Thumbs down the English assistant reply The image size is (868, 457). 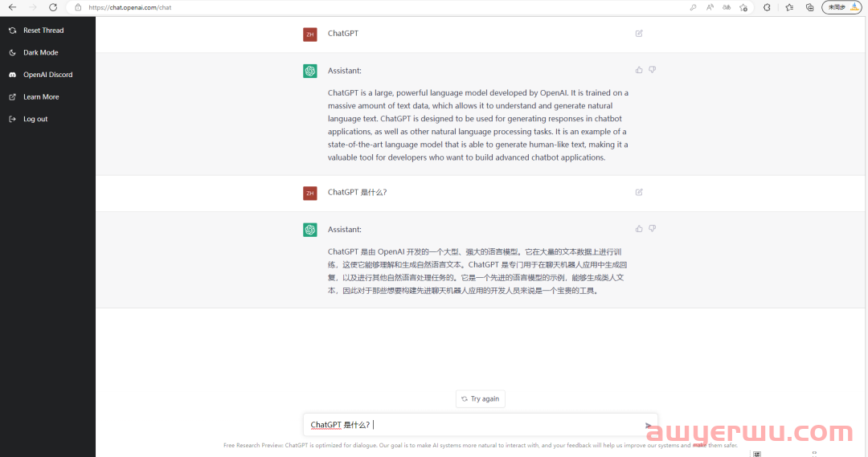click(652, 70)
